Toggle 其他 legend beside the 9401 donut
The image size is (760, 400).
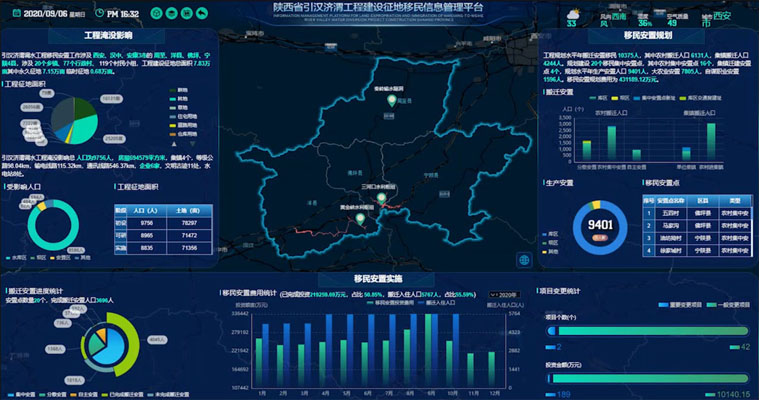tap(550, 252)
